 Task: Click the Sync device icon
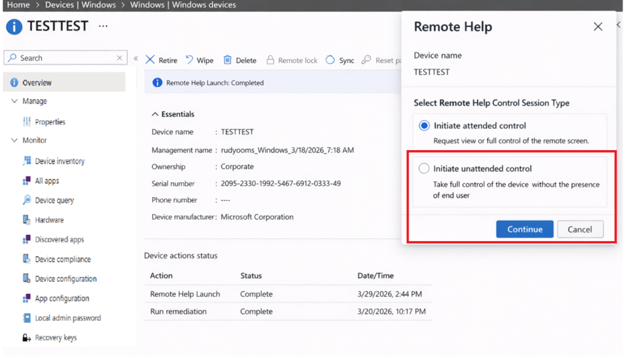point(330,60)
